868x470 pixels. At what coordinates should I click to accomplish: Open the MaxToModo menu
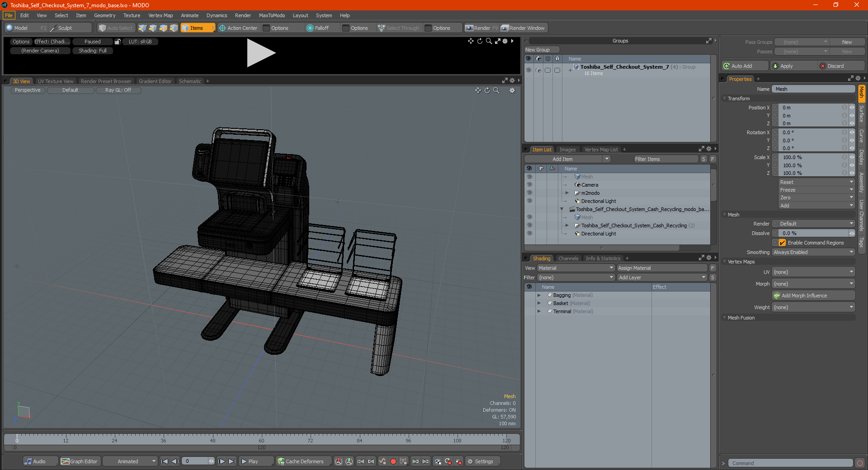coord(272,15)
